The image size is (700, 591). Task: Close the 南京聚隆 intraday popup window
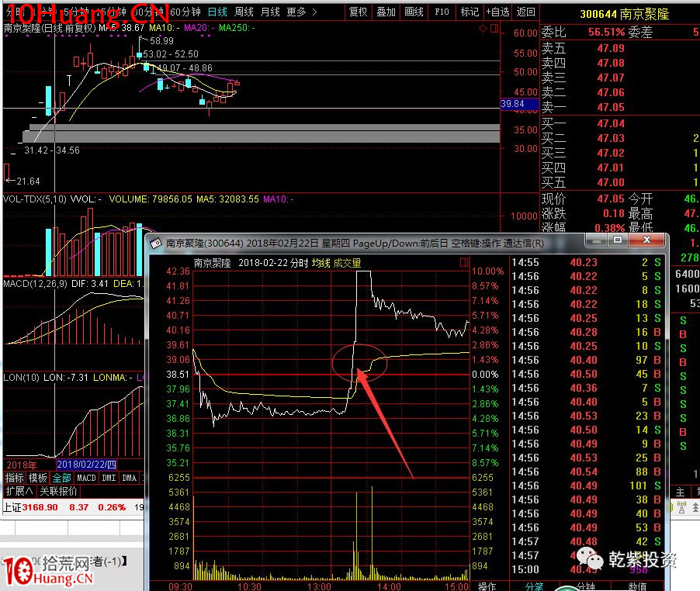click(x=646, y=240)
